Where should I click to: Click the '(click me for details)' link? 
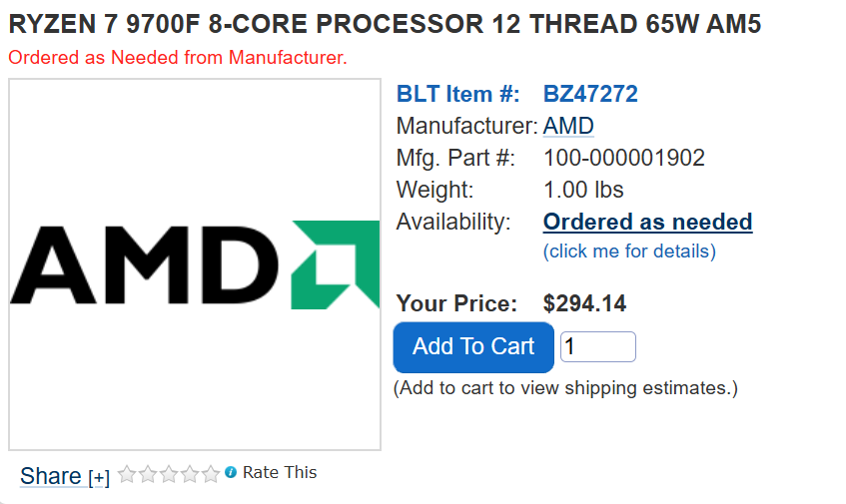629,252
